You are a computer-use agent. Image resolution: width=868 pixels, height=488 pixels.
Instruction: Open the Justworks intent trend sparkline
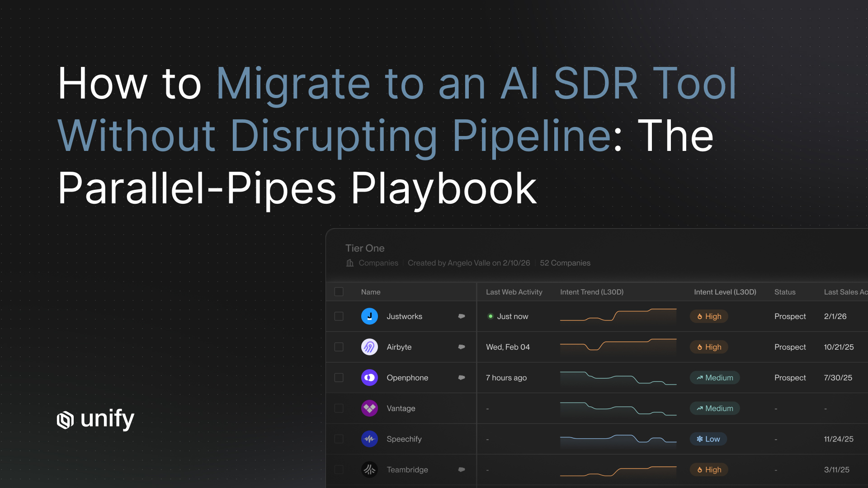(618, 316)
